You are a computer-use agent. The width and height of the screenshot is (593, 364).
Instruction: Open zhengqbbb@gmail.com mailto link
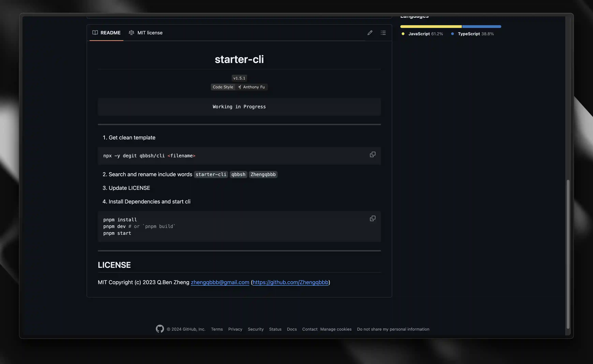220,282
